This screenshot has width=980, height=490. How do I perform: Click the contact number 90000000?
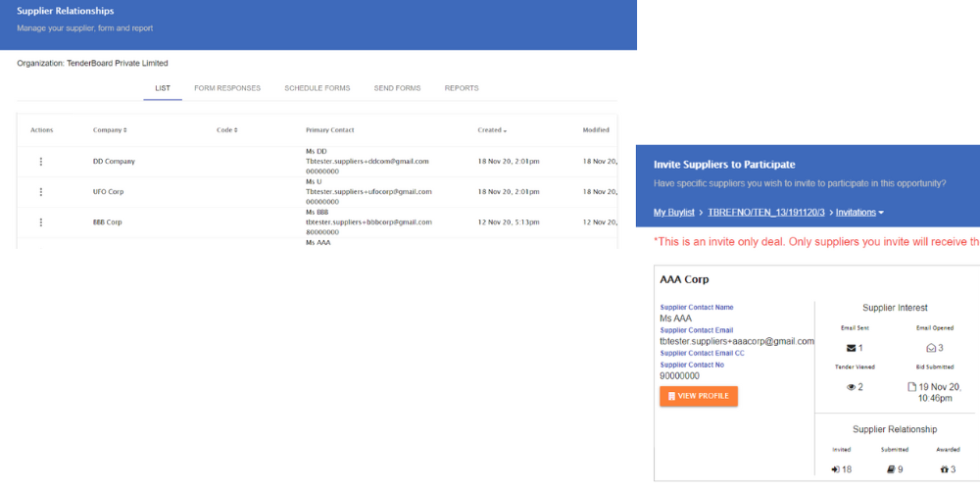[680, 376]
